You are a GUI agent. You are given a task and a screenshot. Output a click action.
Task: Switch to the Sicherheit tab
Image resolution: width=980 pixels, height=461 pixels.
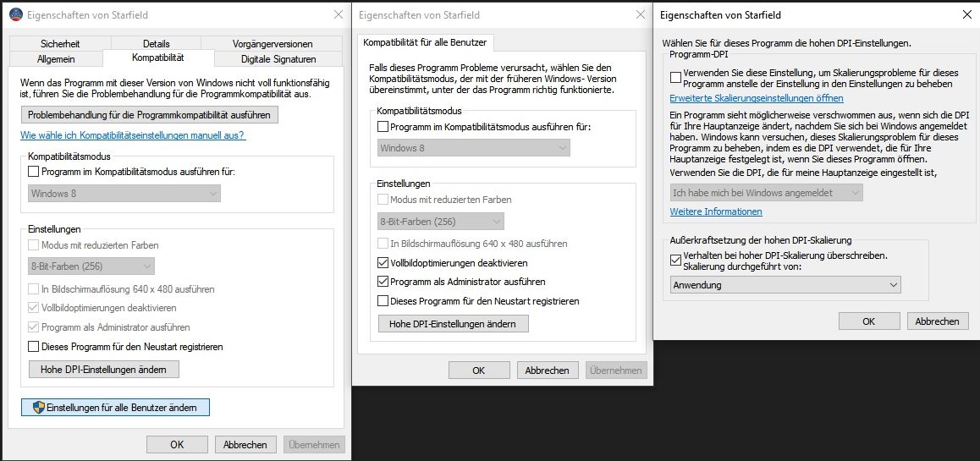click(60, 44)
